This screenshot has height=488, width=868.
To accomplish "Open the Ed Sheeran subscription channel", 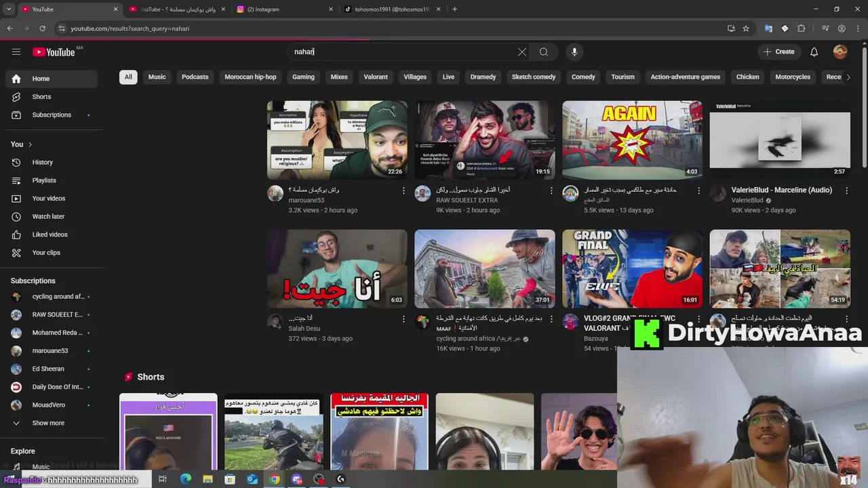I will coord(52,369).
